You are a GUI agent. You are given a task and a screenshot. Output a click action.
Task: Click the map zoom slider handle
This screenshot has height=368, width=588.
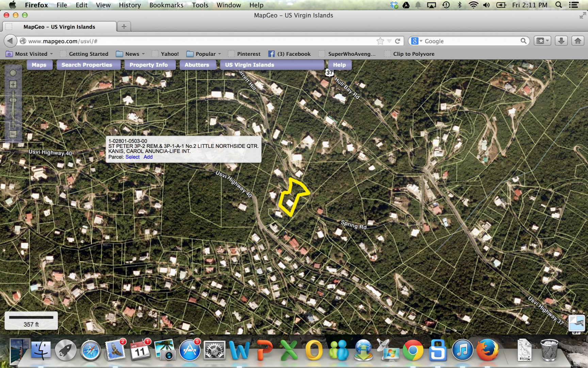coord(13,100)
